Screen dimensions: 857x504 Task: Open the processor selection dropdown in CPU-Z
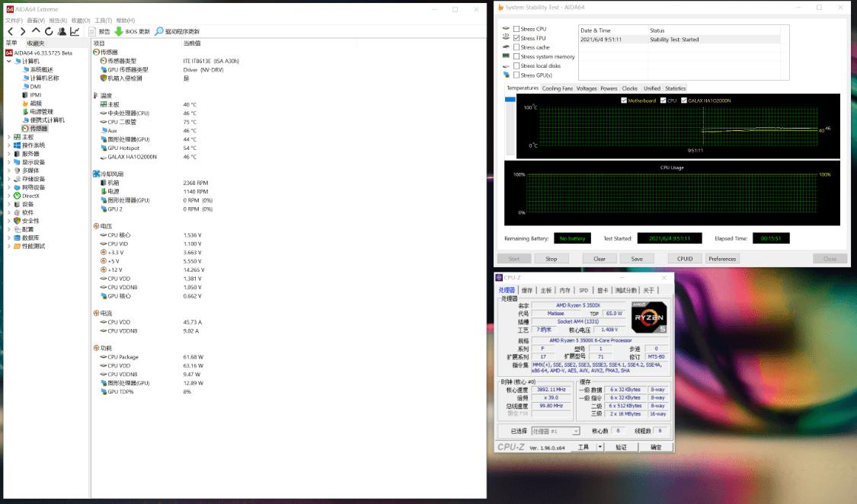tap(575, 430)
